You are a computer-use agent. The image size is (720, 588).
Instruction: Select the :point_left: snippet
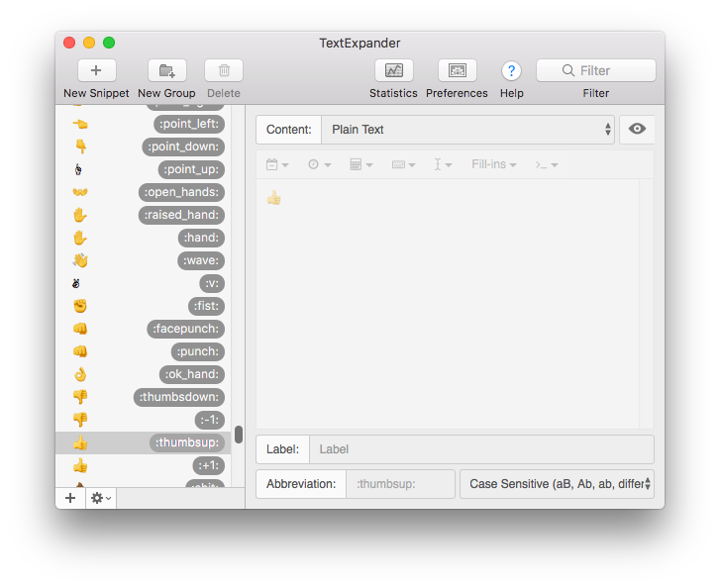(144, 124)
